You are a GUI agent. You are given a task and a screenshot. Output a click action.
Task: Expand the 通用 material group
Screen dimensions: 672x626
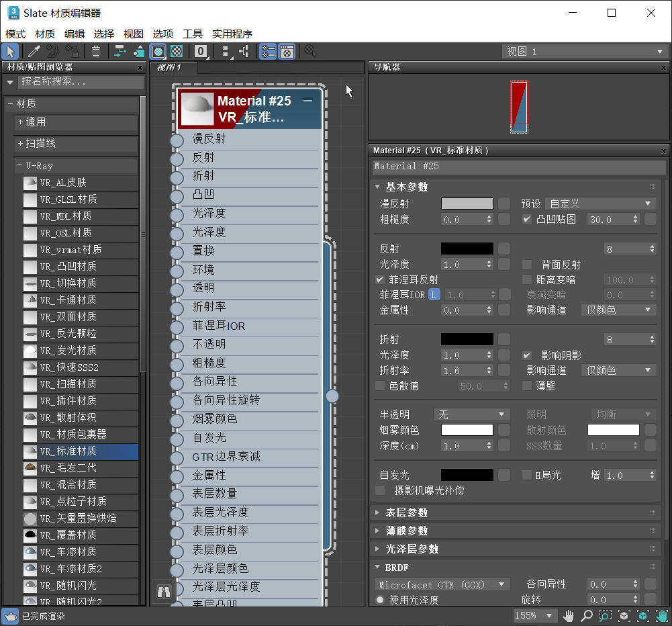click(x=76, y=122)
